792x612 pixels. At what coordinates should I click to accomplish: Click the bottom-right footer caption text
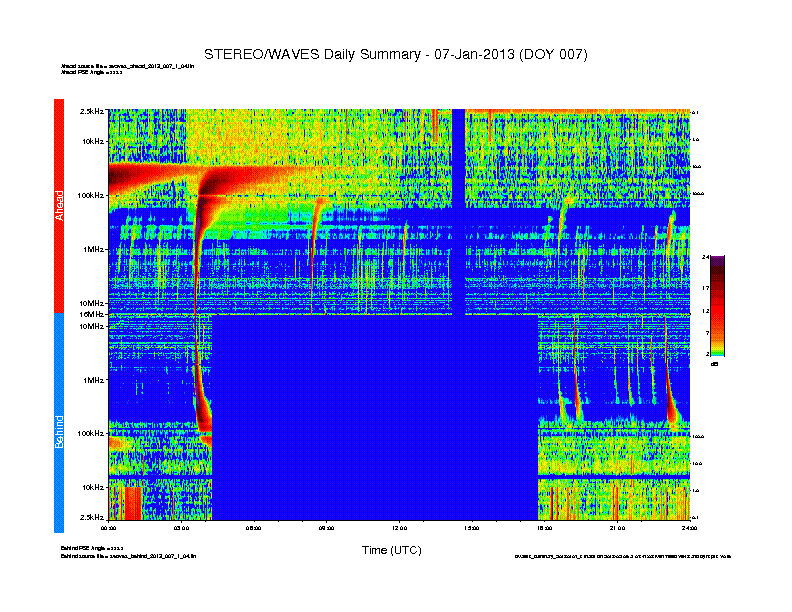pos(623,556)
